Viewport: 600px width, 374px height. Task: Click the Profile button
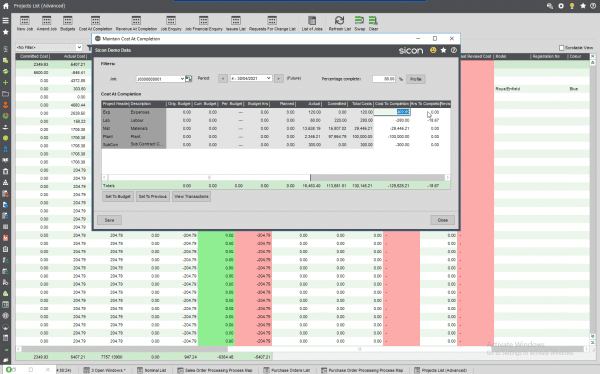click(x=416, y=79)
